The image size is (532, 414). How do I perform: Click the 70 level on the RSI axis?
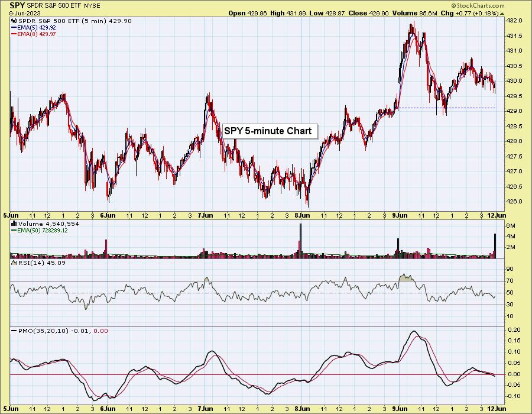510,281
